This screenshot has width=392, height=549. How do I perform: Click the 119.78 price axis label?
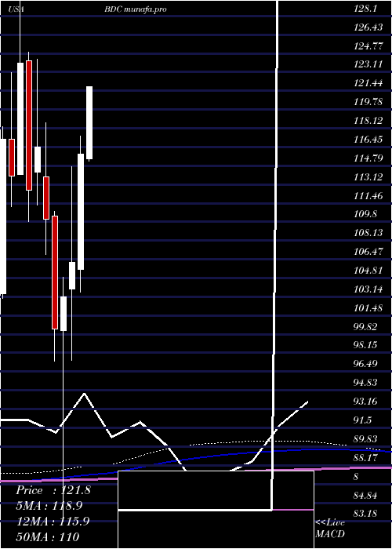click(368, 102)
